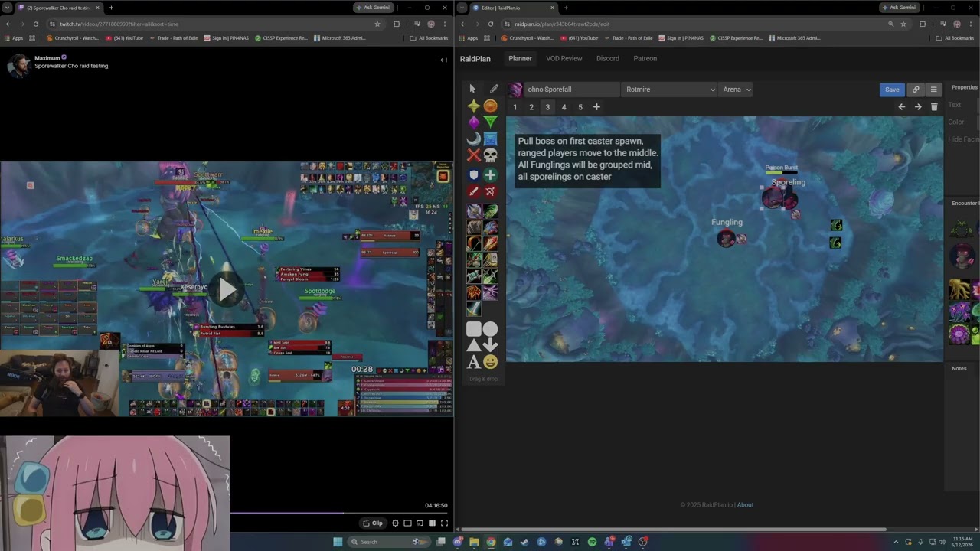The height and width of the screenshot is (551, 980).
Task: Choose the down arrow shape tool
Action: (491, 345)
